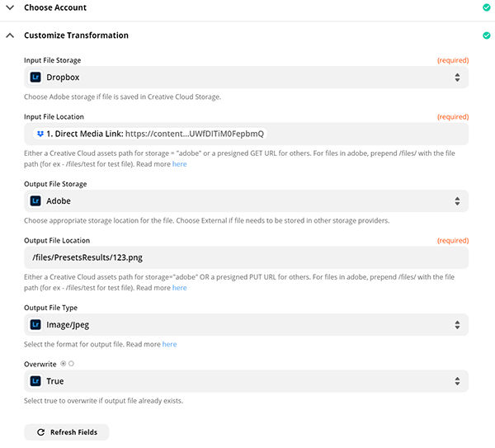Open the Output File Type dropdown
This screenshot has height=448, width=495.
point(457,325)
